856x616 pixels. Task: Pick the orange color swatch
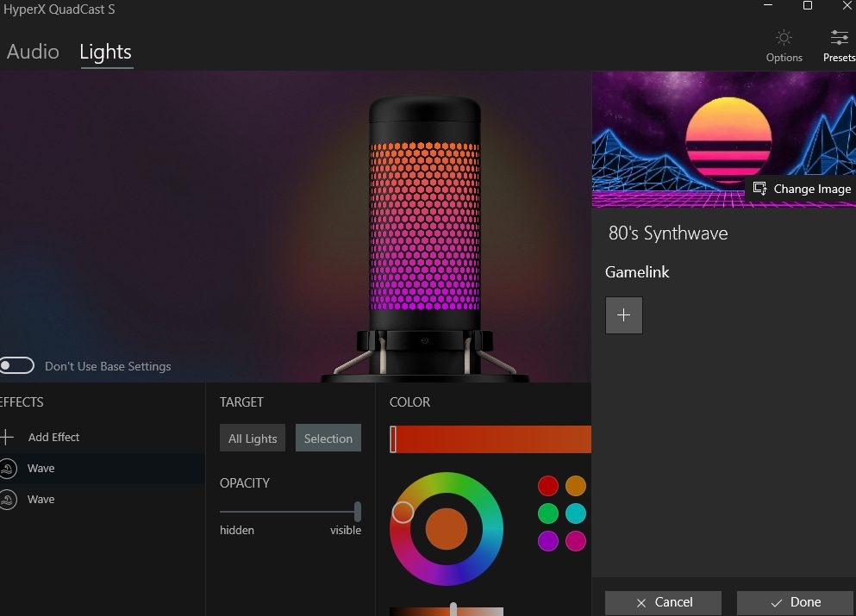pyautogui.click(x=576, y=486)
